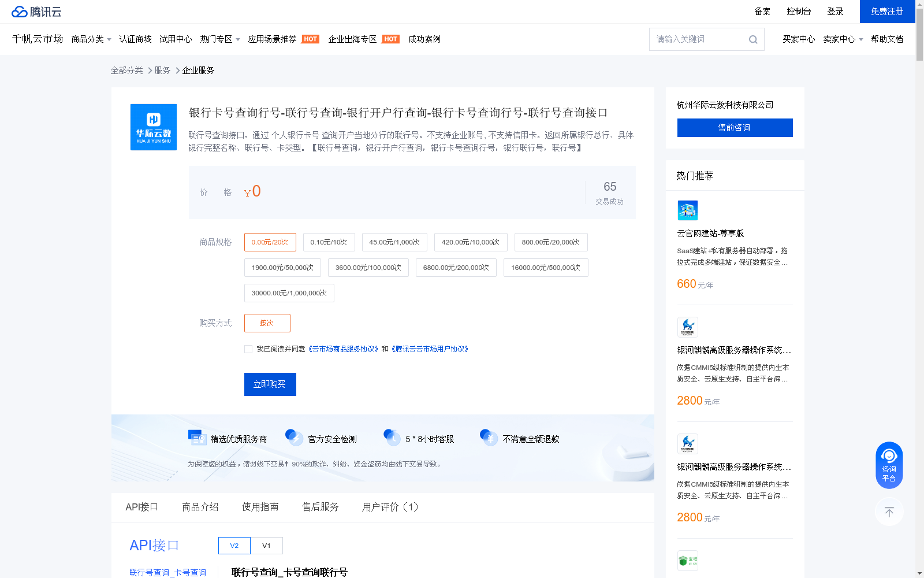Open the 登录 link
This screenshot has height=578, width=924.
(835, 12)
